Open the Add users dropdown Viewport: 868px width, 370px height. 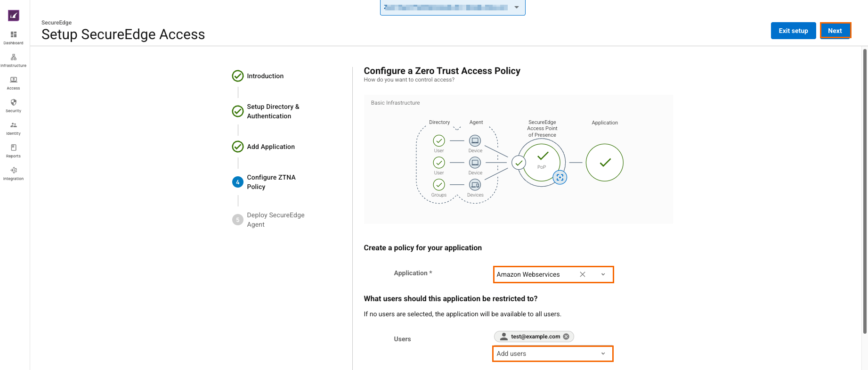coord(552,354)
